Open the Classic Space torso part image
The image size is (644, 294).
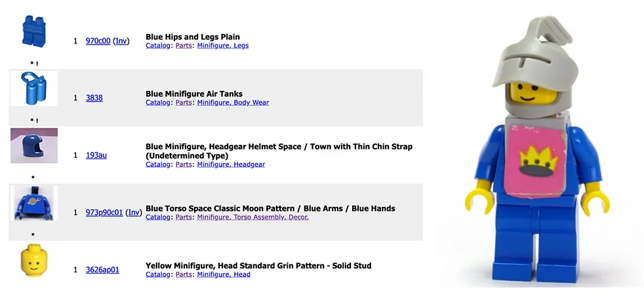pos(34,203)
